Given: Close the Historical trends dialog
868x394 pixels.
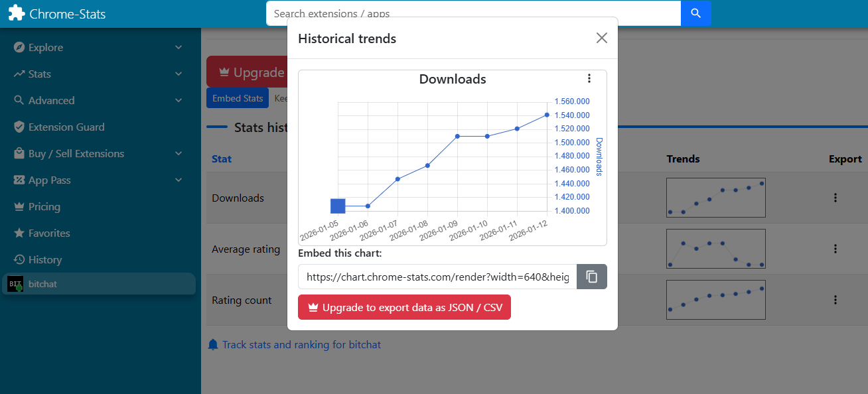Looking at the screenshot, I should pyautogui.click(x=601, y=38).
